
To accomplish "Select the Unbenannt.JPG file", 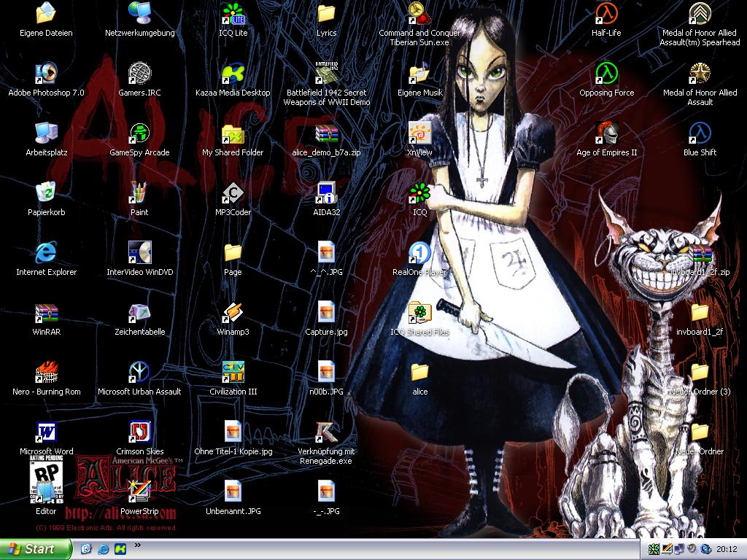I will pos(233,492).
